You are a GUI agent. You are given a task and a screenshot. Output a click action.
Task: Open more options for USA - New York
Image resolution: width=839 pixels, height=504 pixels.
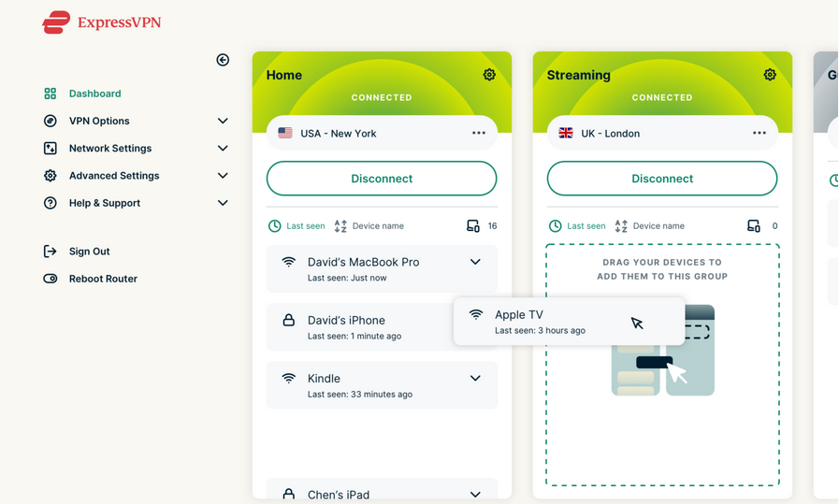coord(479,133)
